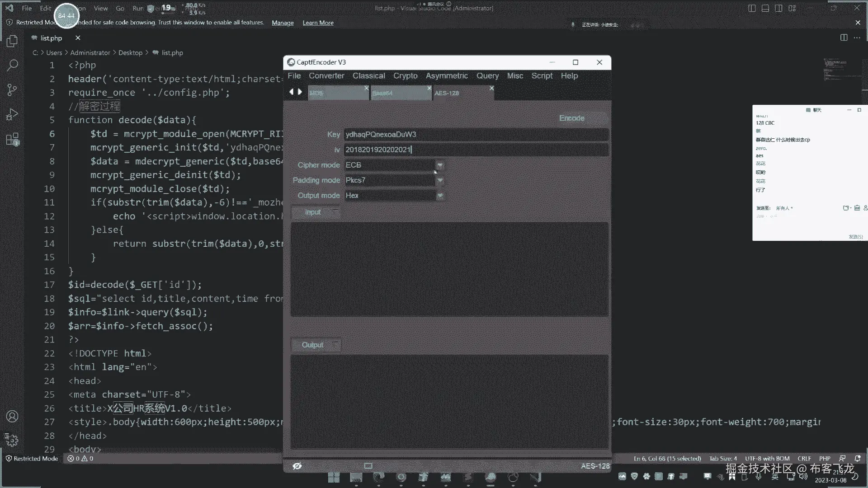Click the Manage link in the restricted banner
The image size is (868, 488).
point(283,23)
